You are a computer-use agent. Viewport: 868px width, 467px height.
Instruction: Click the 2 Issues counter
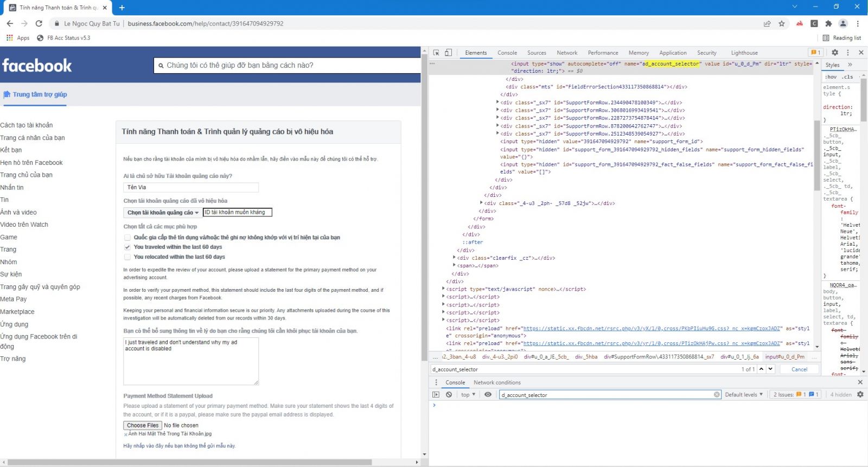pos(796,394)
